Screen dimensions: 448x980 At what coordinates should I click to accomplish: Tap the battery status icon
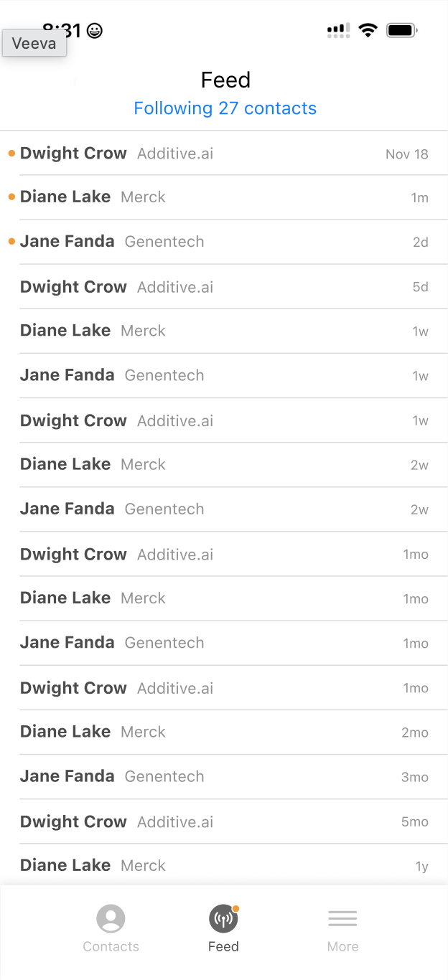401,30
